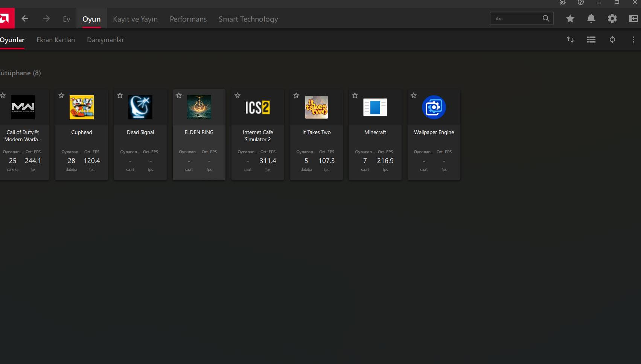Screen dimensions: 641x364
Task: Select the Oyun tab
Action: (91, 19)
